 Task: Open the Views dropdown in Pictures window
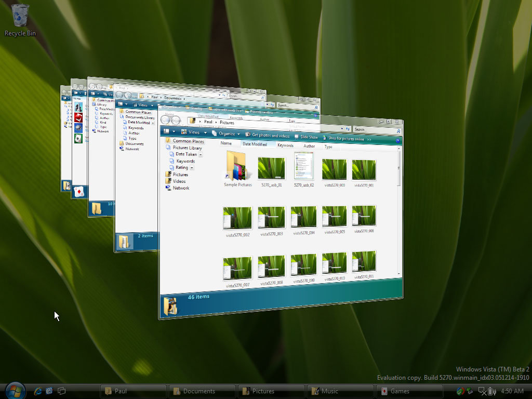click(x=193, y=132)
